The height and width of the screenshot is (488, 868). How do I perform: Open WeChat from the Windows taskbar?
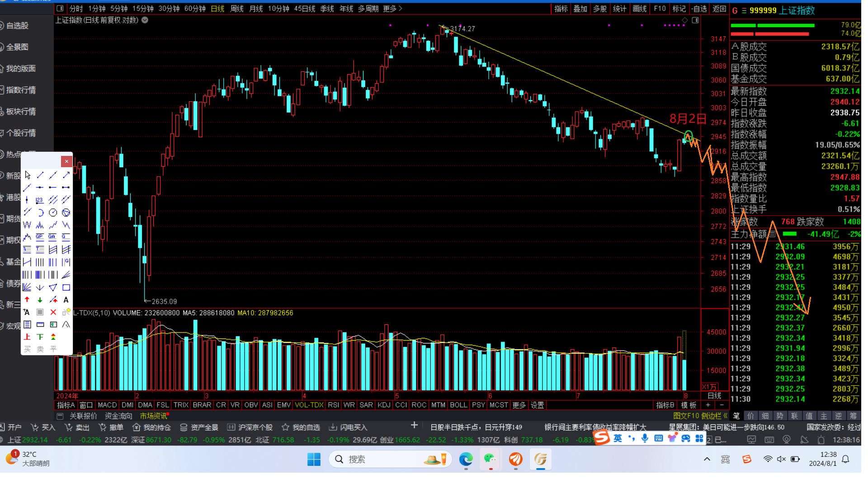coord(490,459)
